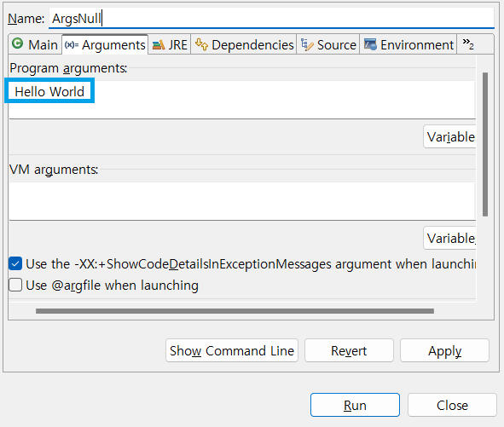
Task: Click the vertical scrollbar thumb
Action: click(x=485, y=144)
